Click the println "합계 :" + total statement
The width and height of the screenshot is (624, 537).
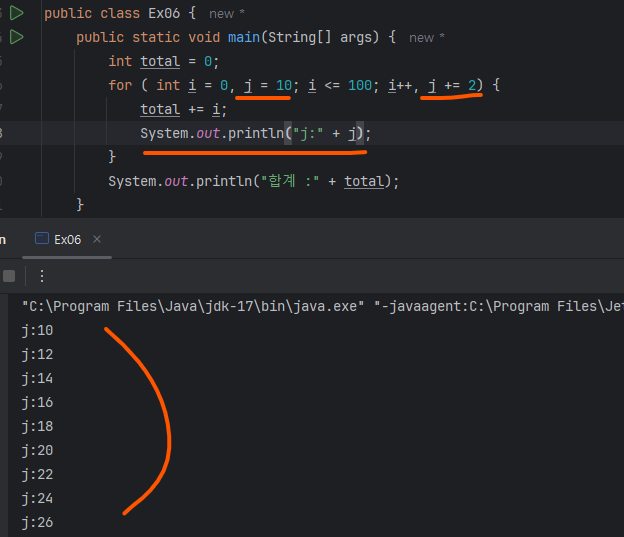(x=254, y=181)
